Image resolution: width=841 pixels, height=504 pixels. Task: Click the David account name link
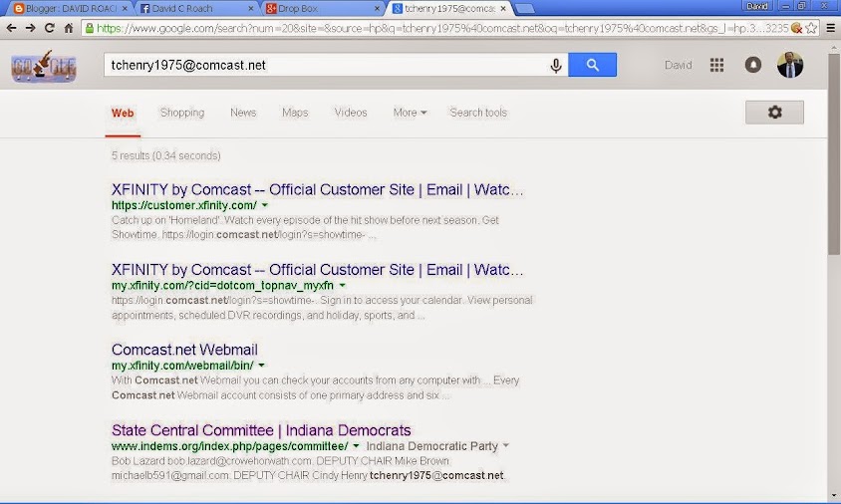pos(678,65)
